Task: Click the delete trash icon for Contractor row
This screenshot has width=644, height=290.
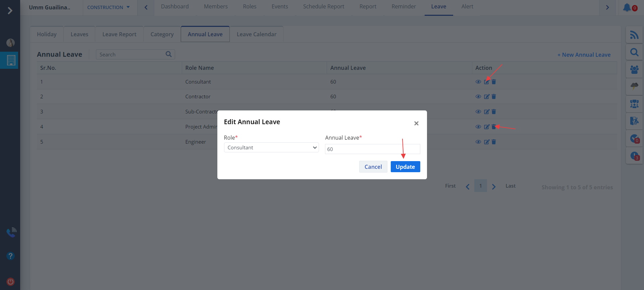Action: click(x=494, y=97)
